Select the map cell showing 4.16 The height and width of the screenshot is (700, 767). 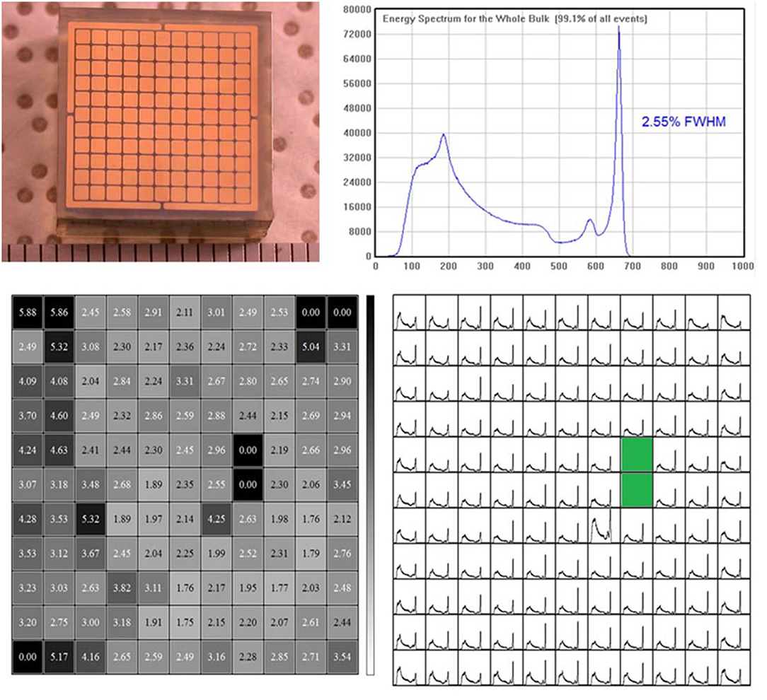point(91,656)
